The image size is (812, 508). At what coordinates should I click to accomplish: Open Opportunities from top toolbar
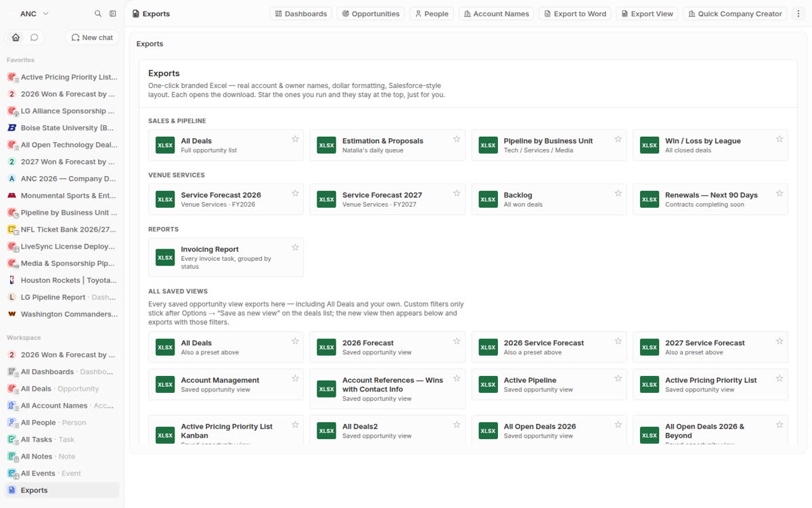tap(371, 14)
